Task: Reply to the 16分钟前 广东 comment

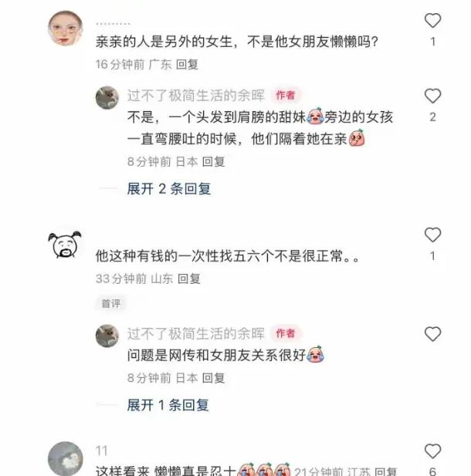Action: pyautogui.click(x=187, y=64)
